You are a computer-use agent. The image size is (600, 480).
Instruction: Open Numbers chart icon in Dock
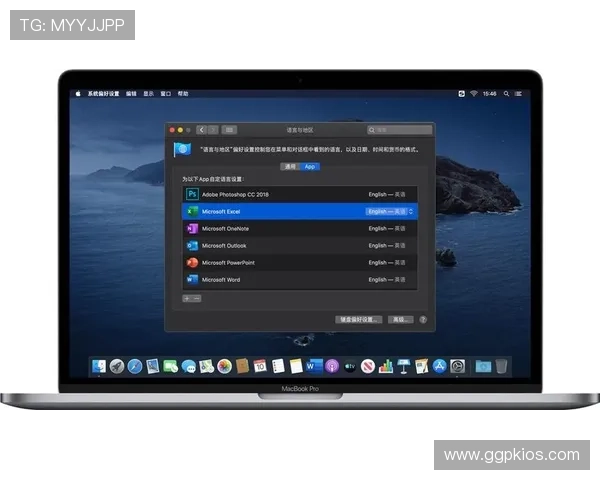pyautogui.click(x=386, y=366)
